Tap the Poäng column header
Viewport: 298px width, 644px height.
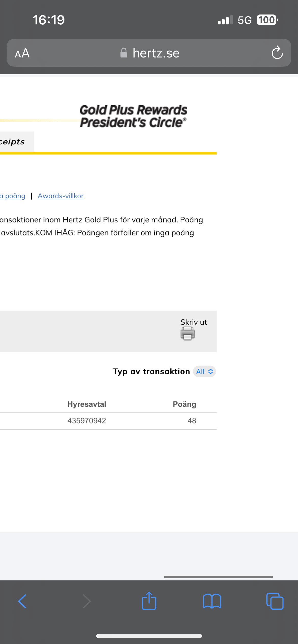[184, 404]
